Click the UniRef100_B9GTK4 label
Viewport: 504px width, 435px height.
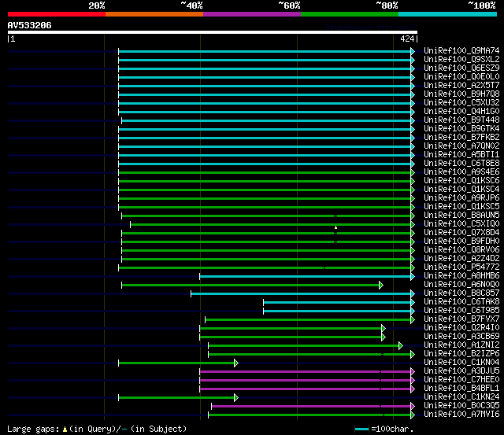tap(461, 129)
